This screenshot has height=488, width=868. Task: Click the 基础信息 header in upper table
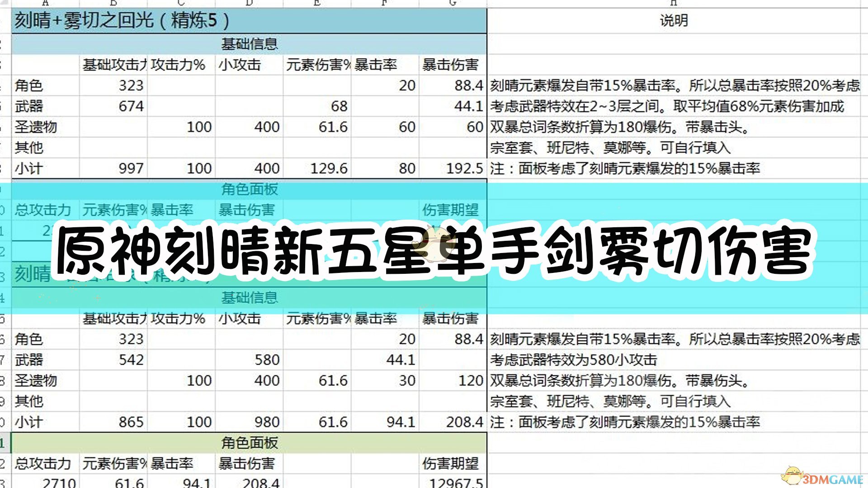coord(249,44)
